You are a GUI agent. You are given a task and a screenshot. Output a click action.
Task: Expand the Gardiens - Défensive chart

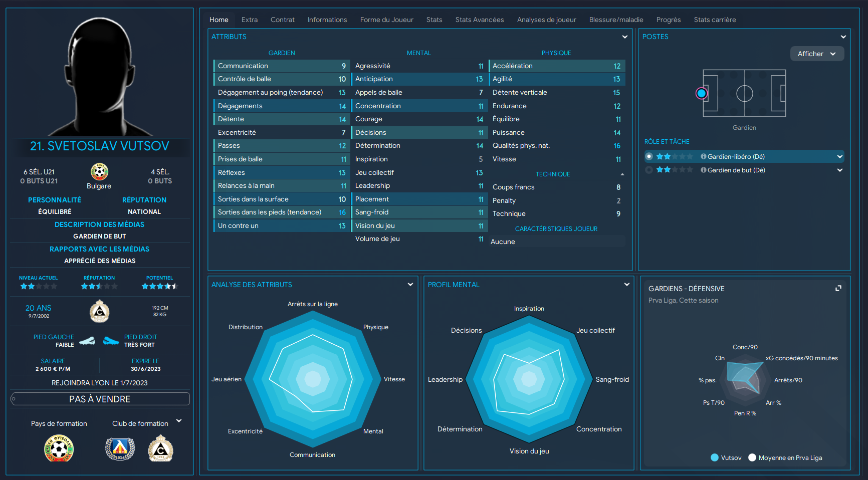tap(838, 288)
